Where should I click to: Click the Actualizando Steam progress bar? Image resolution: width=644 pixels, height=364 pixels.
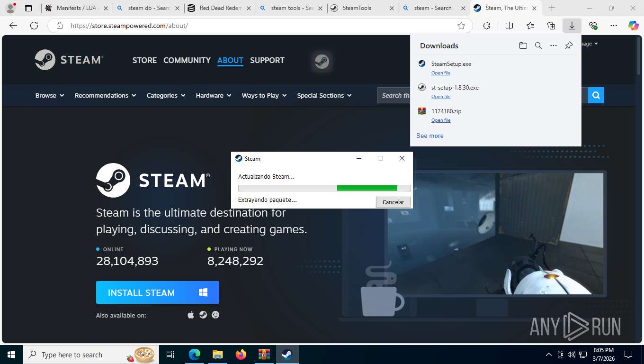tap(324, 188)
